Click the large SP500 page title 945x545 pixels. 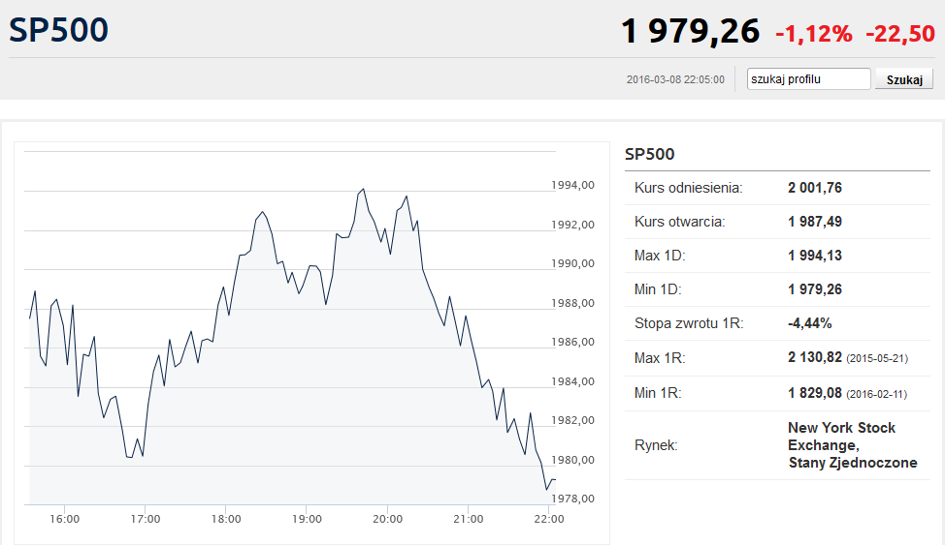pos(59,30)
